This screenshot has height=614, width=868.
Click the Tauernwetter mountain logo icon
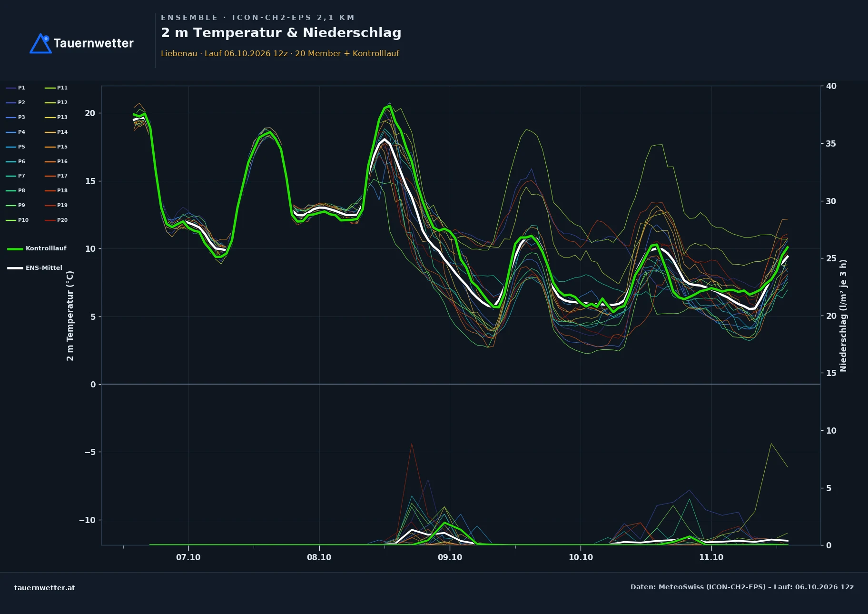click(40, 43)
